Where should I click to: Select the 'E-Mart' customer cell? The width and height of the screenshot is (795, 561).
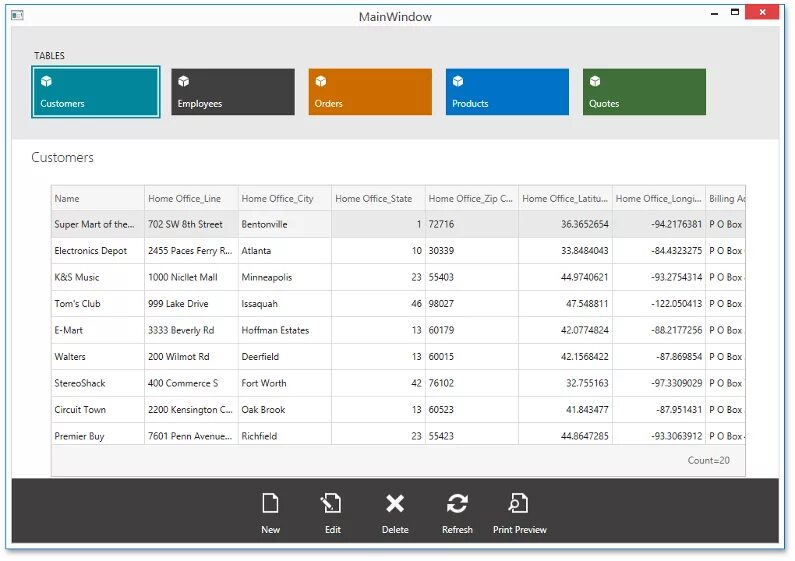click(x=98, y=330)
